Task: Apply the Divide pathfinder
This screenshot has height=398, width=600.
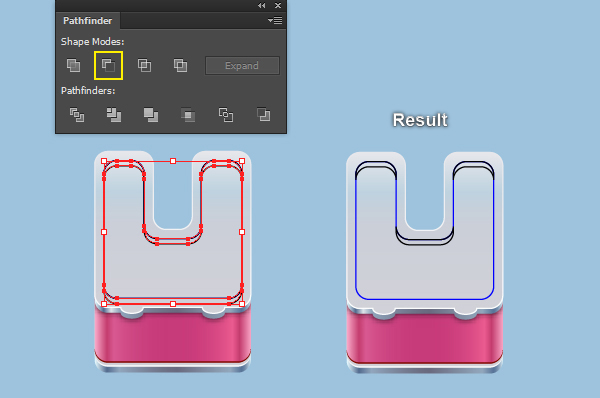Action: click(x=77, y=115)
